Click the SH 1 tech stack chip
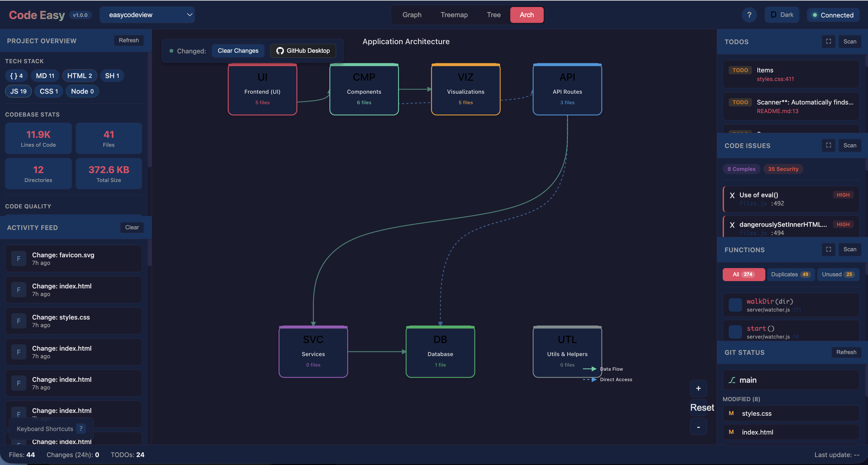 click(x=112, y=76)
